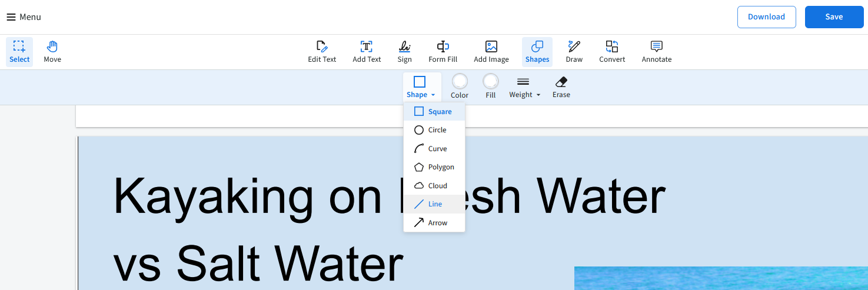
Task: Pick Cloud from the shape list
Action: (434, 185)
